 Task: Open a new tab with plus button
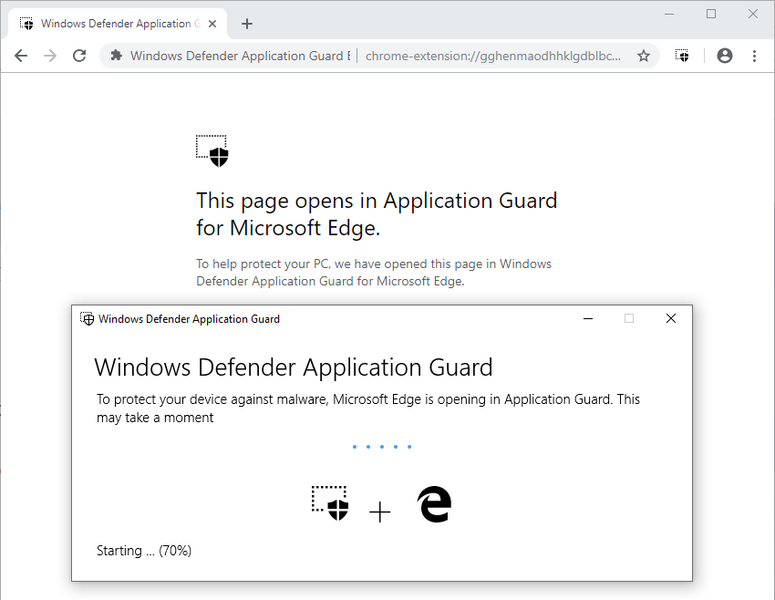[247, 23]
